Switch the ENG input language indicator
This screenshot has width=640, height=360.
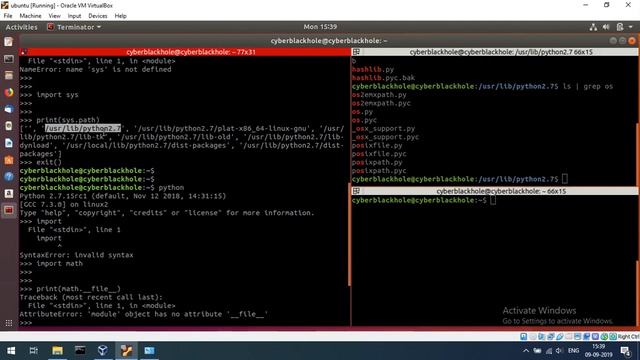coord(573,351)
